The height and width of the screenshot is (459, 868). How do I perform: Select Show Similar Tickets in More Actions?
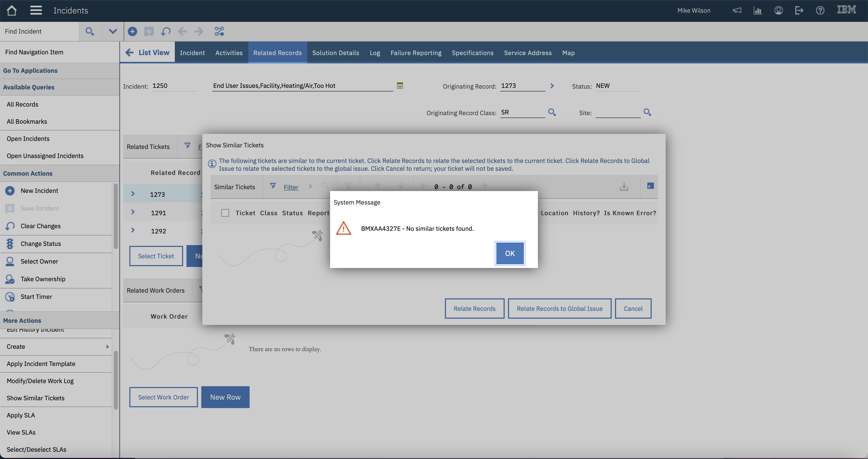click(x=35, y=398)
